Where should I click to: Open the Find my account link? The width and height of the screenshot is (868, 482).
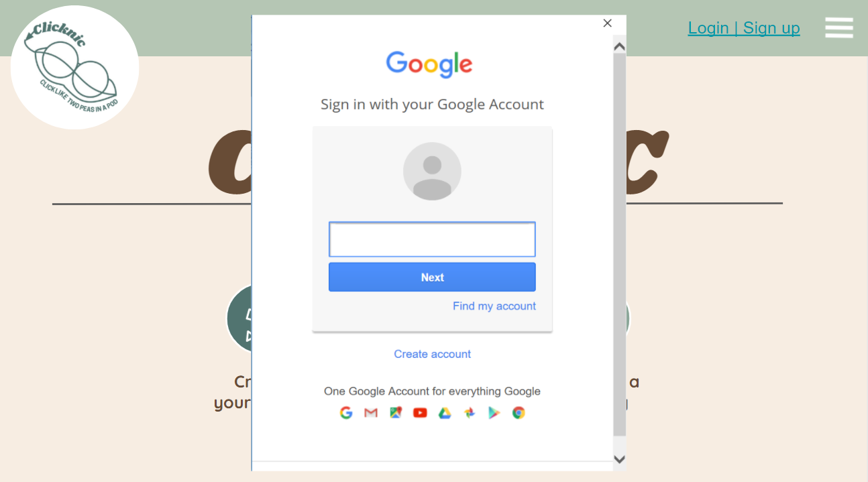pos(494,306)
